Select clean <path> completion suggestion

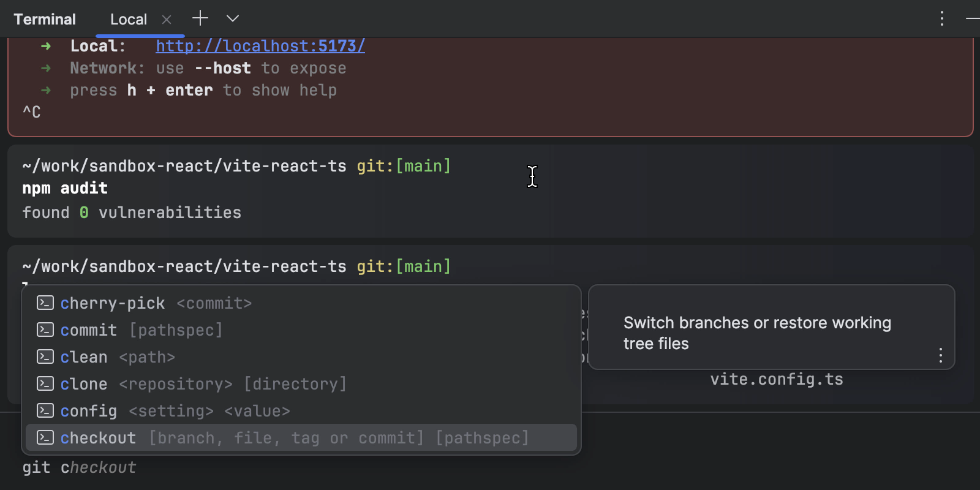pos(301,357)
